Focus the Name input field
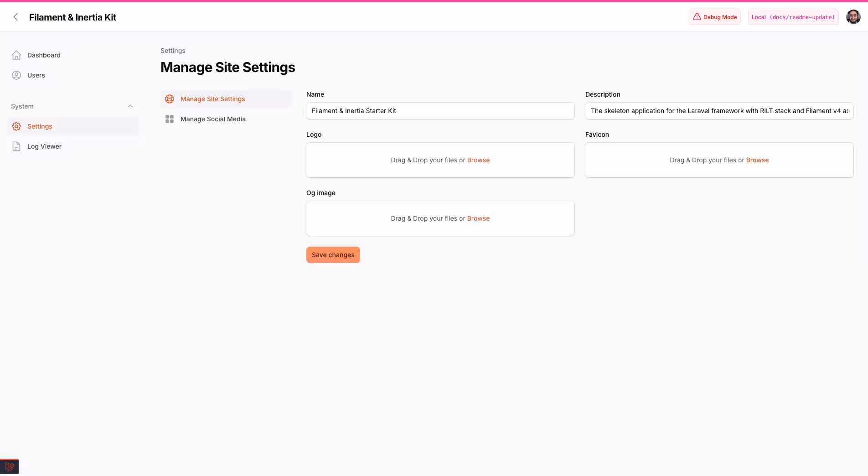This screenshot has width=868, height=476. (x=440, y=111)
